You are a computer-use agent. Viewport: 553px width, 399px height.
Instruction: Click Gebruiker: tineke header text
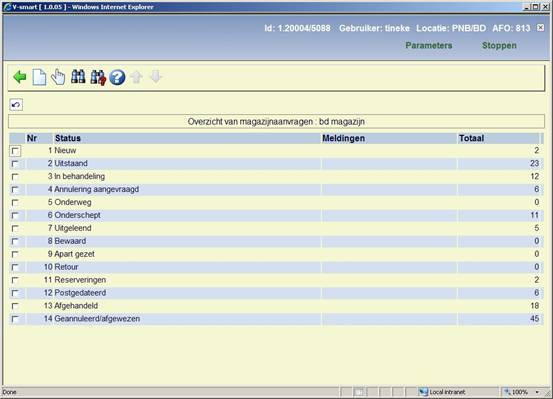tap(374, 28)
